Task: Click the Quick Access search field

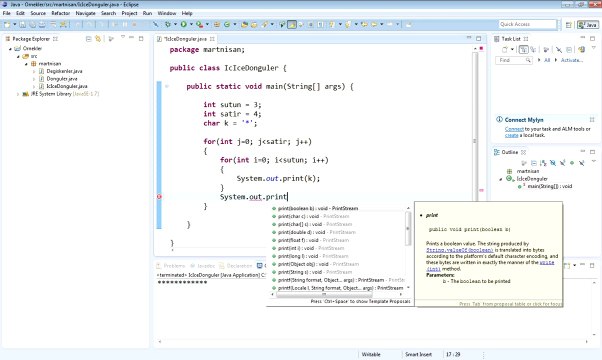Action: [x=528, y=24]
